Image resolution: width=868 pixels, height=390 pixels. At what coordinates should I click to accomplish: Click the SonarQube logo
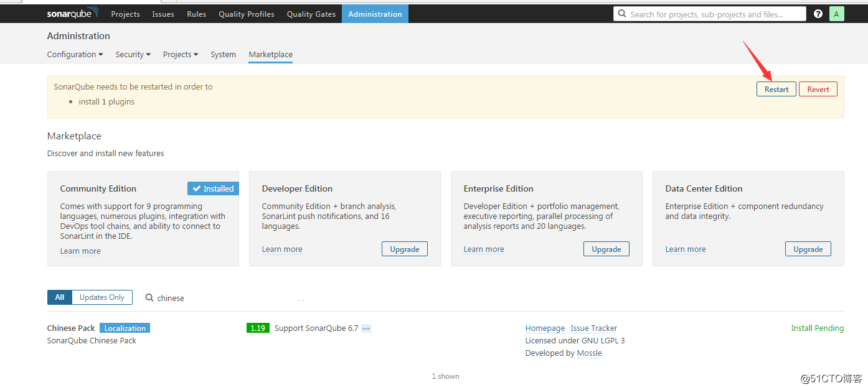point(72,14)
